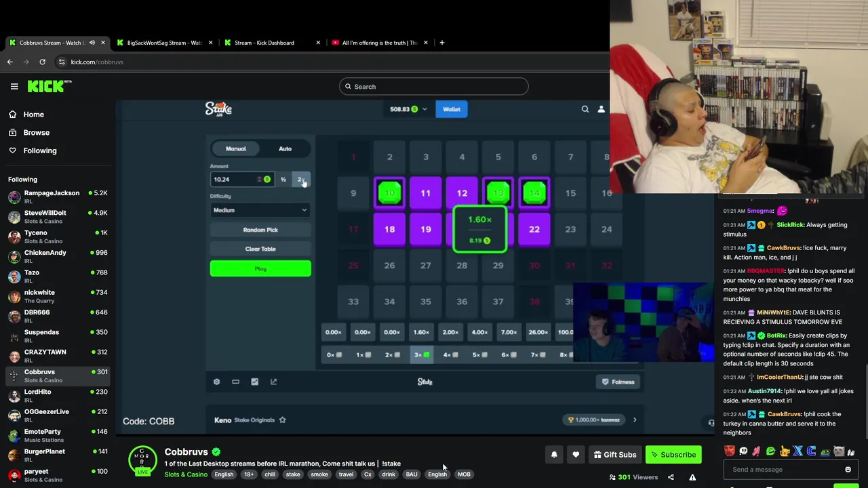Open a new browser tab
This screenshot has width=868, height=488.
click(x=441, y=43)
